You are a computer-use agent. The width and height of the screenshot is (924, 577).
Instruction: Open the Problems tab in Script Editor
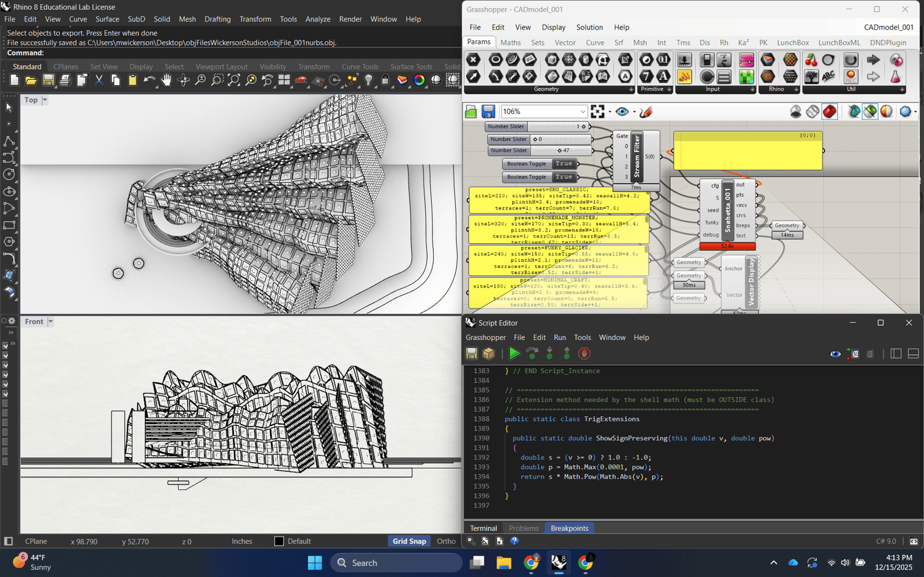524,528
